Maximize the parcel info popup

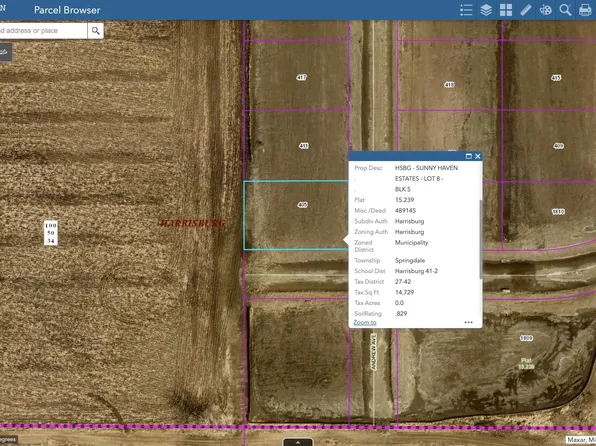click(x=469, y=156)
